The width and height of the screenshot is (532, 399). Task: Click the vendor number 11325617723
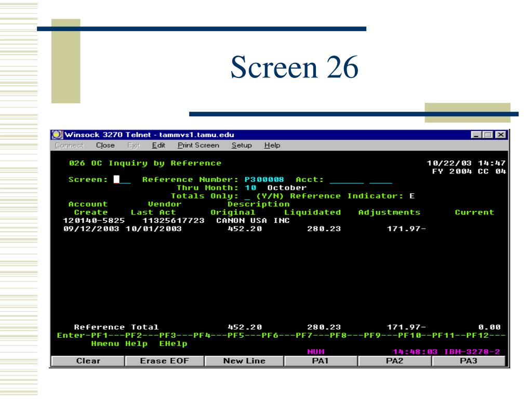click(174, 220)
